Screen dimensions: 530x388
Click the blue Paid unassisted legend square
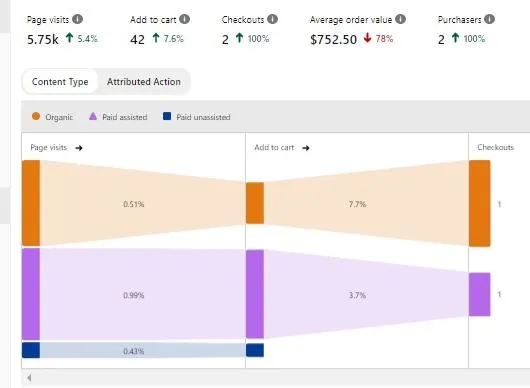pyautogui.click(x=167, y=116)
